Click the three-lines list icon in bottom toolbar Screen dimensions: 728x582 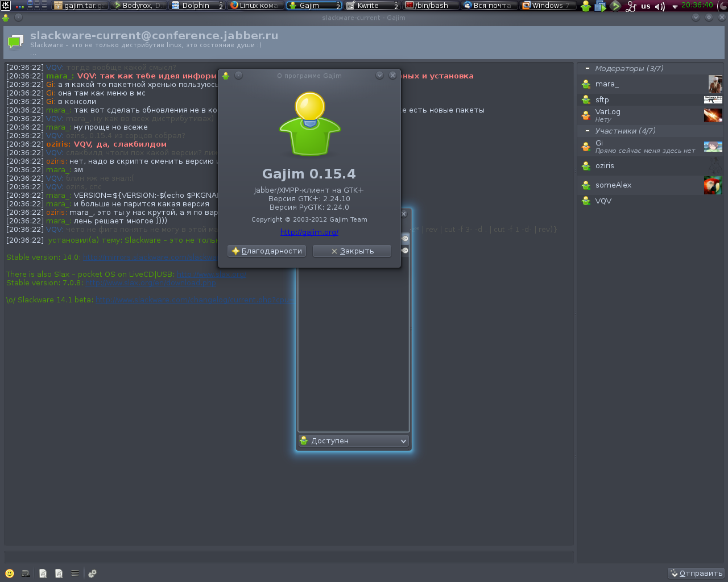pyautogui.click(x=75, y=573)
